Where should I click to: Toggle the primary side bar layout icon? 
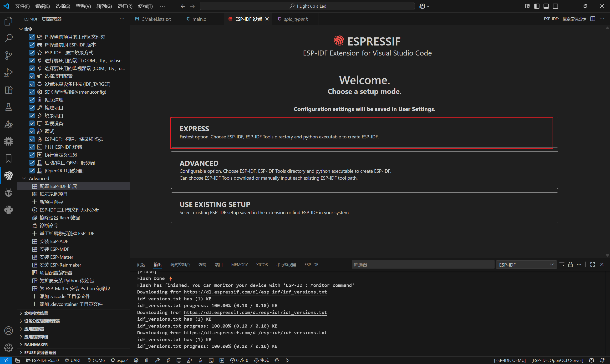coord(537,6)
